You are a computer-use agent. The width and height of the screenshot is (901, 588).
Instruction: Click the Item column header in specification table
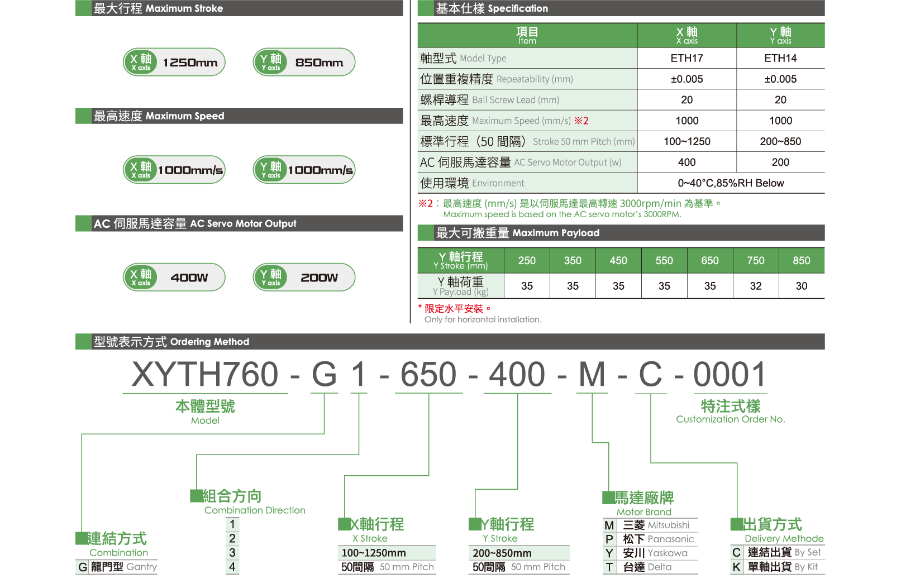coord(527,35)
